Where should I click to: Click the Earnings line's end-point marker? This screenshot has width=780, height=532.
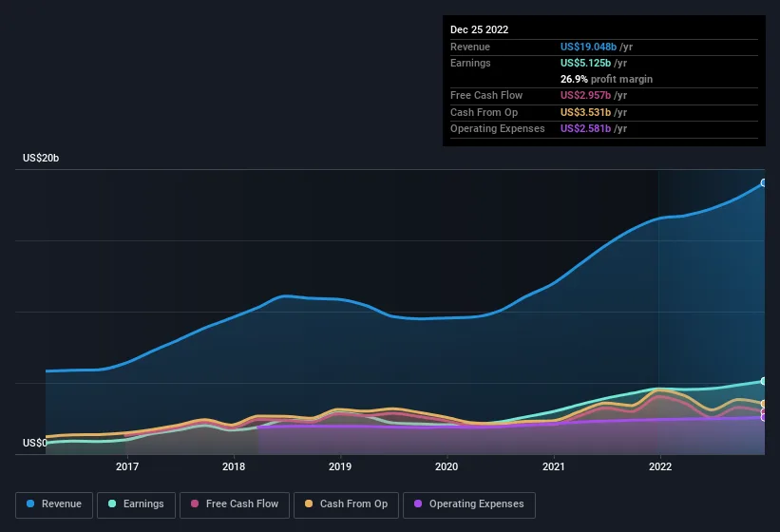tap(764, 381)
